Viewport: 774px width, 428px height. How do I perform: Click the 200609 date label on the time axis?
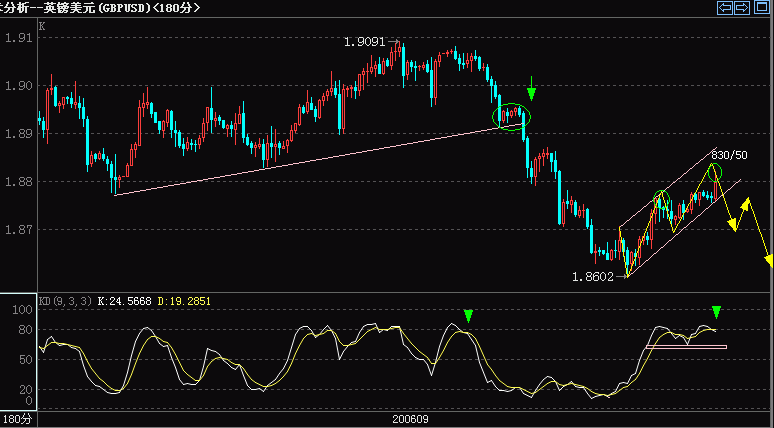tap(410, 420)
